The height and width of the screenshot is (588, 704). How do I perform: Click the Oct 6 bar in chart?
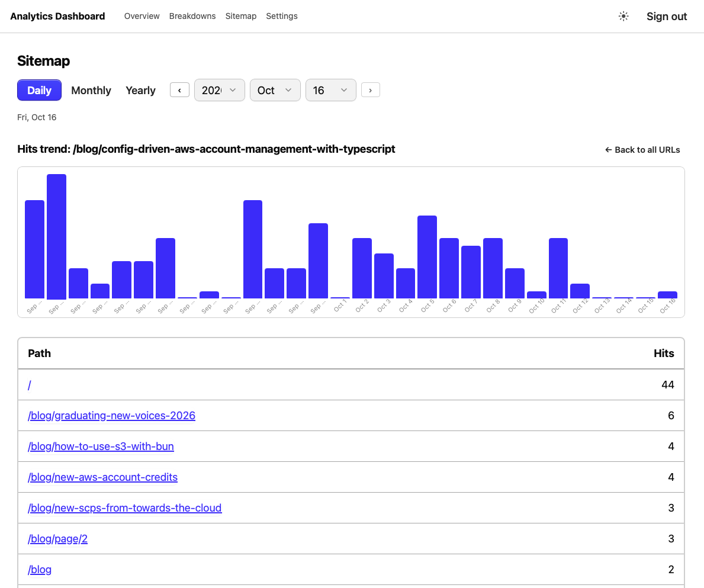coord(449,268)
